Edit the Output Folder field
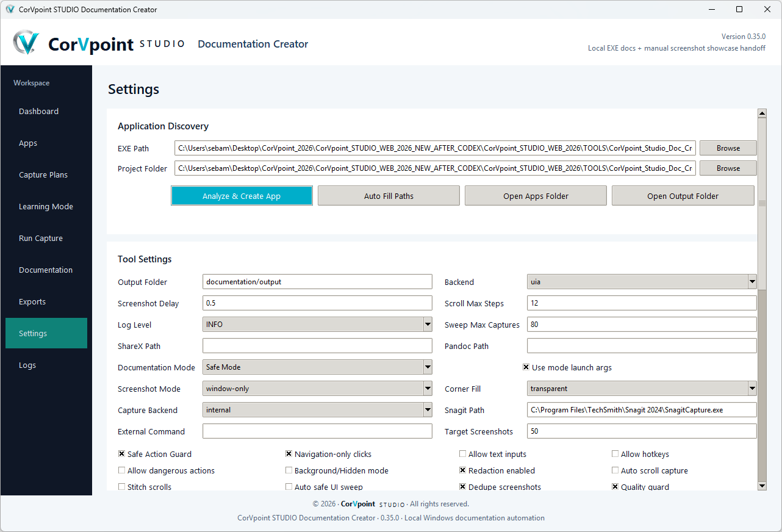This screenshot has height=532, width=782. click(x=317, y=282)
